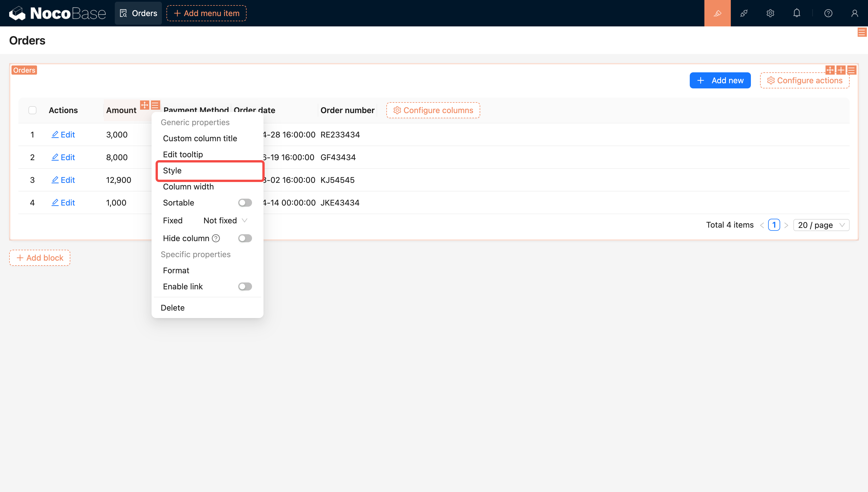The height and width of the screenshot is (492, 868).
Task: Click help icon next to Hide column
Action: pos(216,238)
